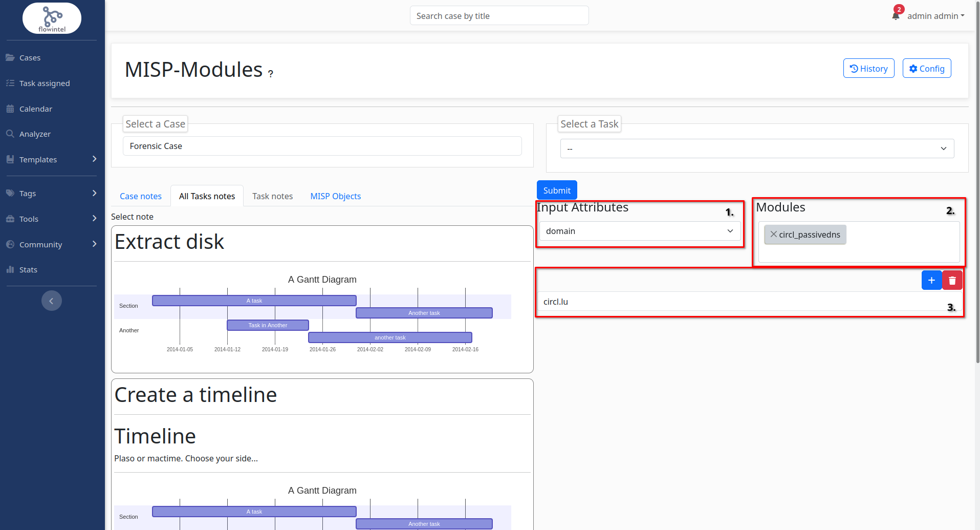Click the flowintel logo
980x530 pixels.
[x=52, y=18]
